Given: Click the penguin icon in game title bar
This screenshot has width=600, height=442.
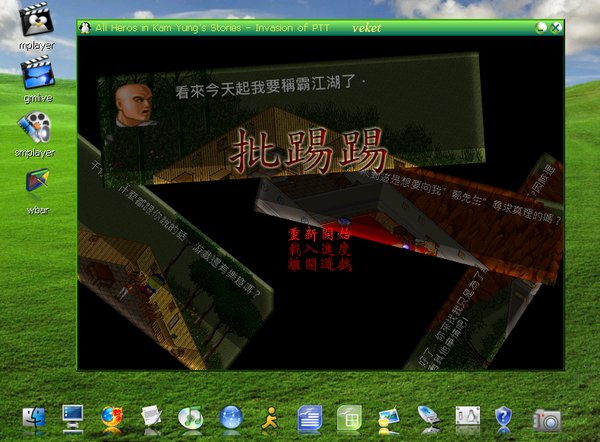Looking at the screenshot, I should [85, 28].
